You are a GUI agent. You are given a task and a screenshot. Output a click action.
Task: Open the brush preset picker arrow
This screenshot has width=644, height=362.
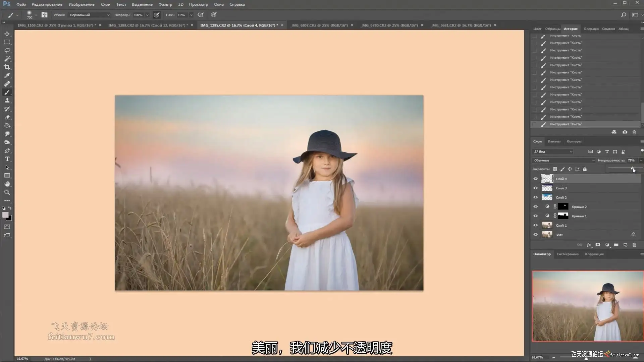(36, 15)
